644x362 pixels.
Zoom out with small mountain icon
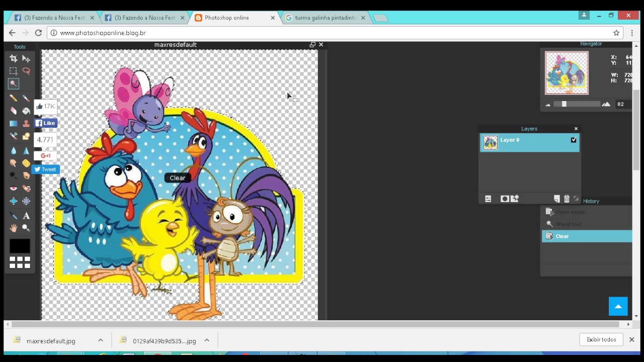pos(548,105)
